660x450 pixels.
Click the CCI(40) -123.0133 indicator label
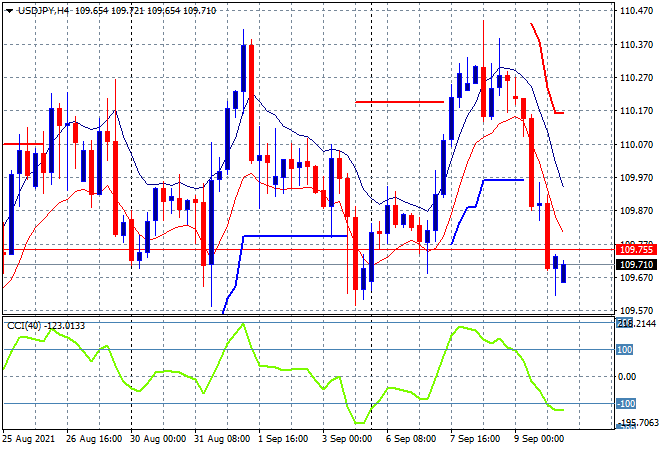click(46, 326)
